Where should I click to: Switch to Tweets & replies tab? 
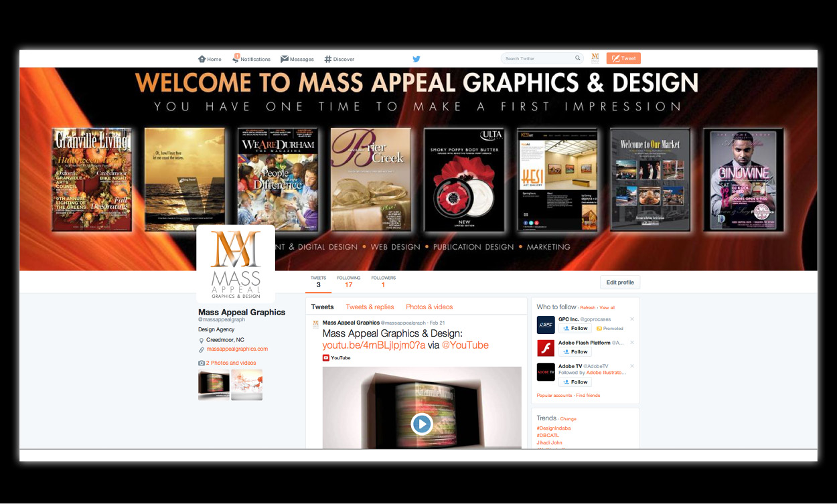[x=370, y=307]
